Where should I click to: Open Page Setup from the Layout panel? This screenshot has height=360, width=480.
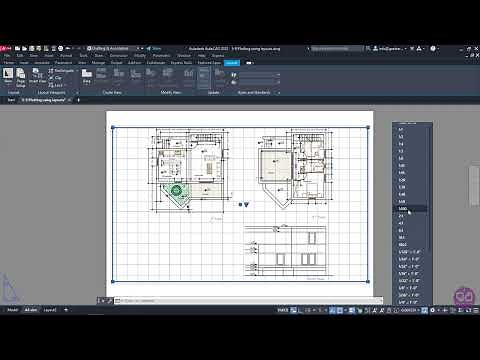(x=21, y=77)
